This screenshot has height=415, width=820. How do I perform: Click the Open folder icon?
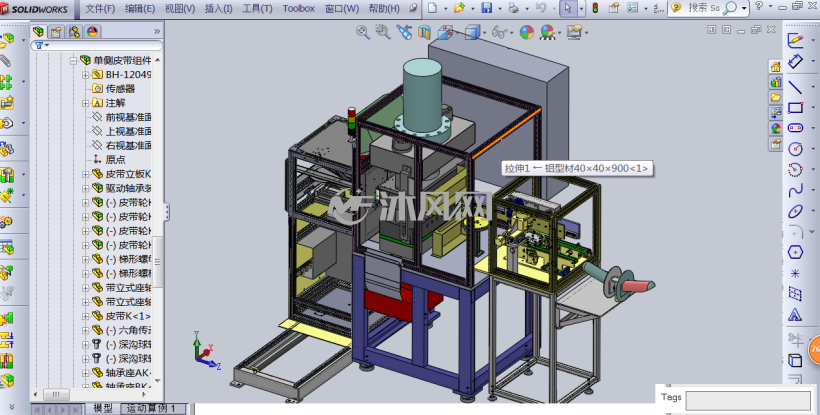click(460, 8)
